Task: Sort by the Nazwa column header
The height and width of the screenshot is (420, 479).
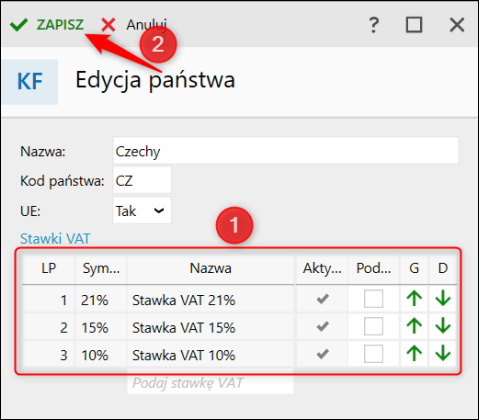Action: coord(211,268)
